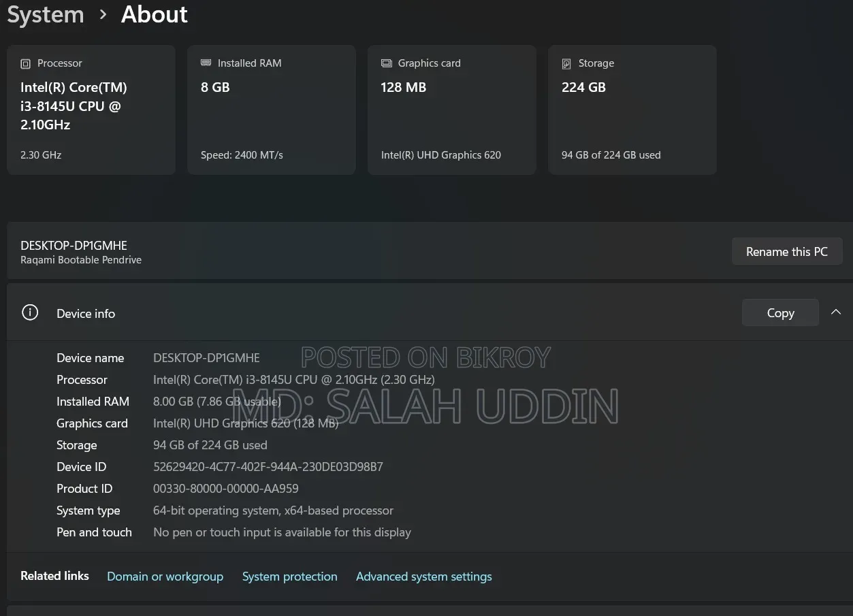Image resolution: width=853 pixels, height=616 pixels.
Task: Click the 'System type' row label
Action: pos(88,510)
